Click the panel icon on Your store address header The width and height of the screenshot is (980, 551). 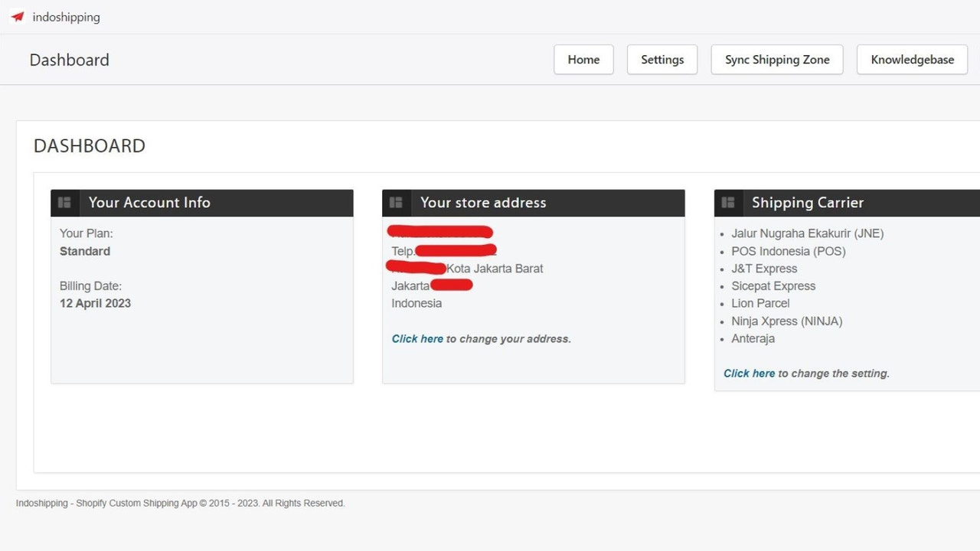point(396,202)
